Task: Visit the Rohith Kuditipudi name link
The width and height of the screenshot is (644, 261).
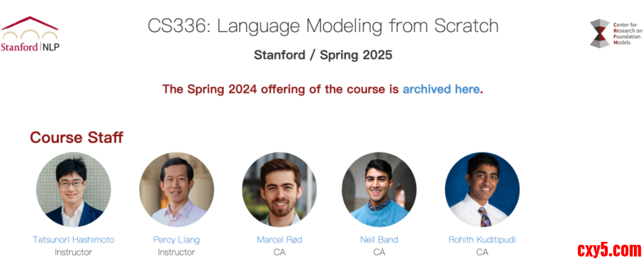Action: pos(482,240)
